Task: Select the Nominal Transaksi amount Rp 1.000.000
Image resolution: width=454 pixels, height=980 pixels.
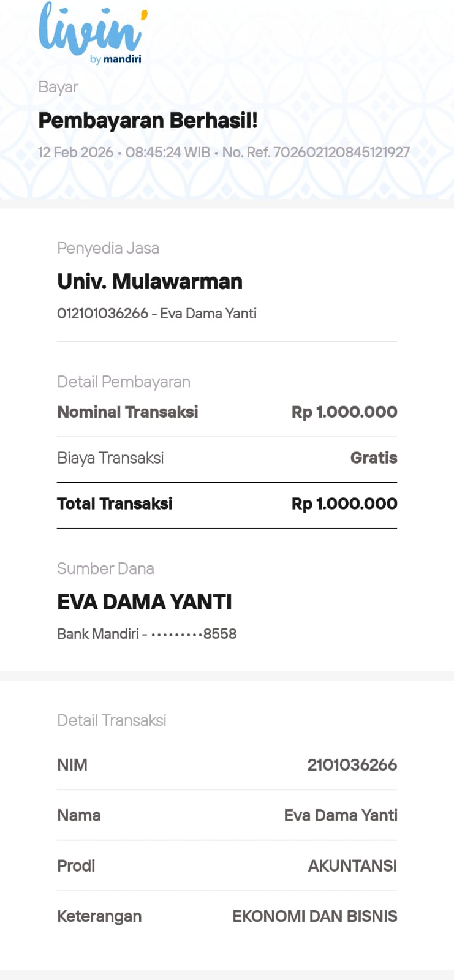Action: (344, 412)
